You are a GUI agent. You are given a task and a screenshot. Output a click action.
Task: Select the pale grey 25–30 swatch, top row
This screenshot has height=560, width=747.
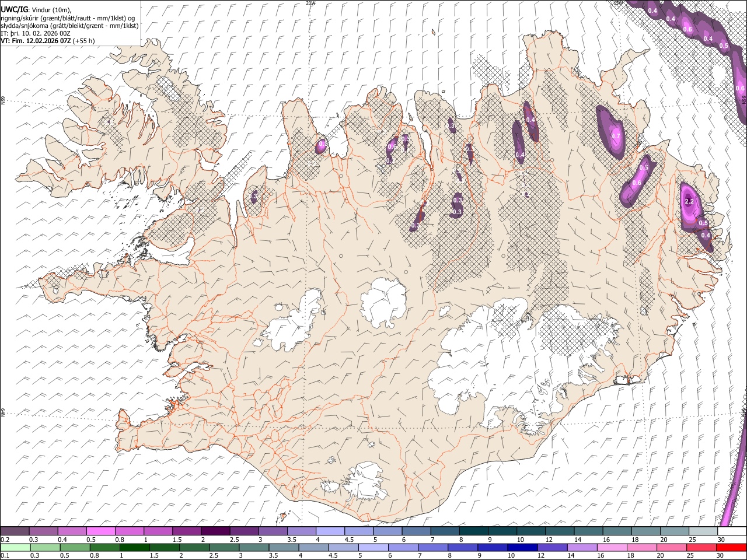(703, 531)
